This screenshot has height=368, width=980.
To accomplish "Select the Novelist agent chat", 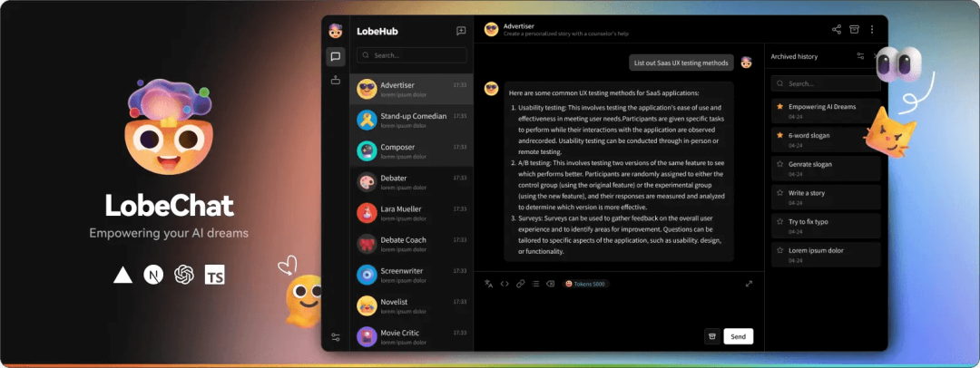I will [x=411, y=305].
